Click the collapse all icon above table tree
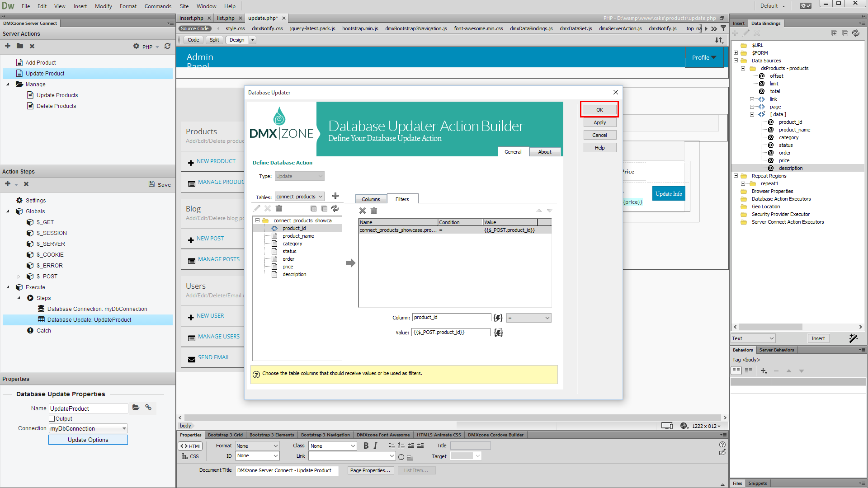 [x=324, y=208]
